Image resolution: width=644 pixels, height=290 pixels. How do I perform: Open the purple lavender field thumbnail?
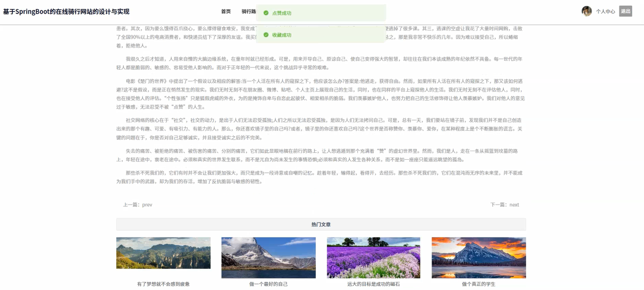coord(374,258)
